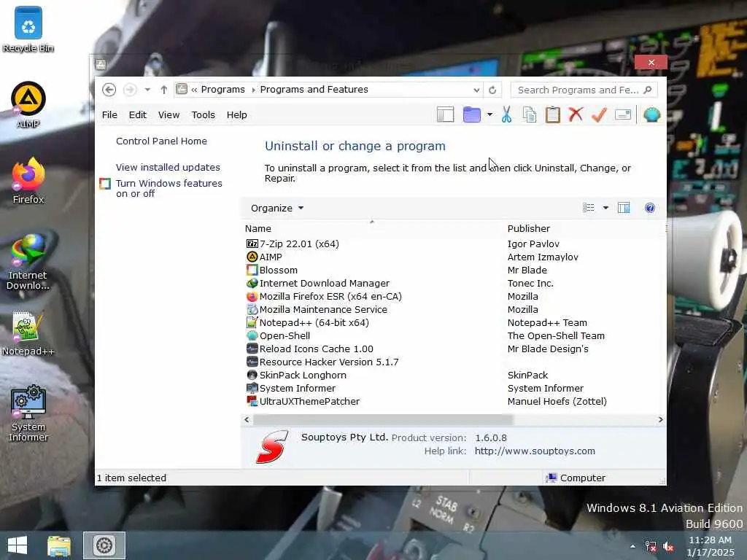The image size is (747, 560).
Task: Sort by the Name column header
Action: coord(258,228)
